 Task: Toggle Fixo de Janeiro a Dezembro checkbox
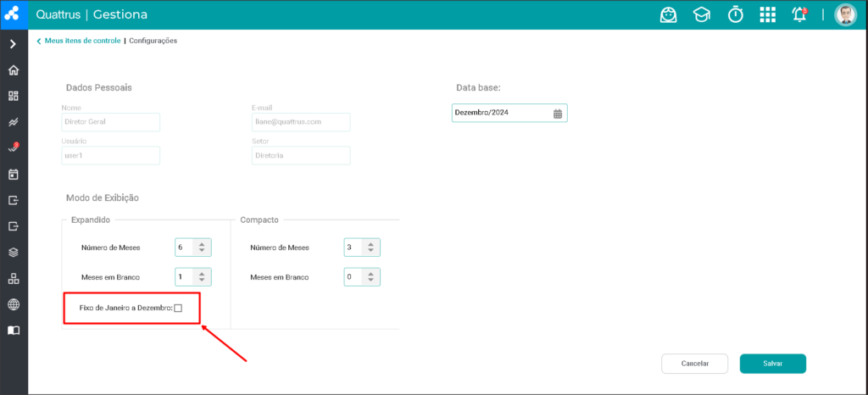[178, 309]
